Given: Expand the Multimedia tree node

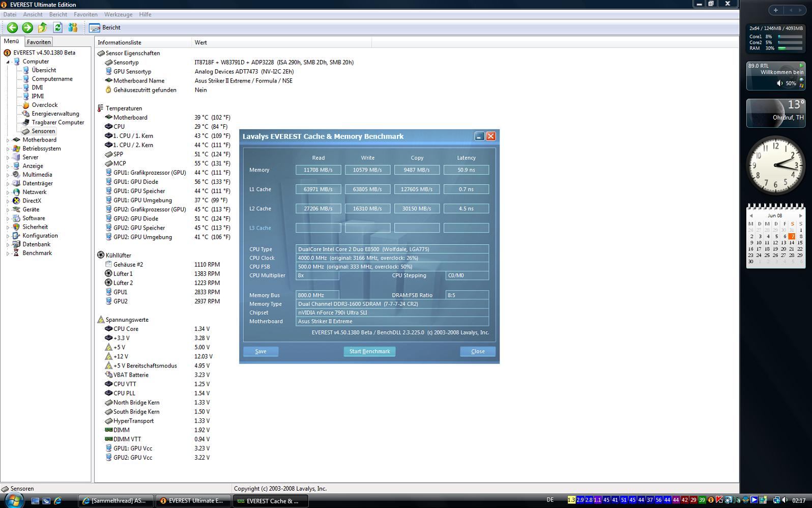Looking at the screenshot, I should click(x=8, y=175).
